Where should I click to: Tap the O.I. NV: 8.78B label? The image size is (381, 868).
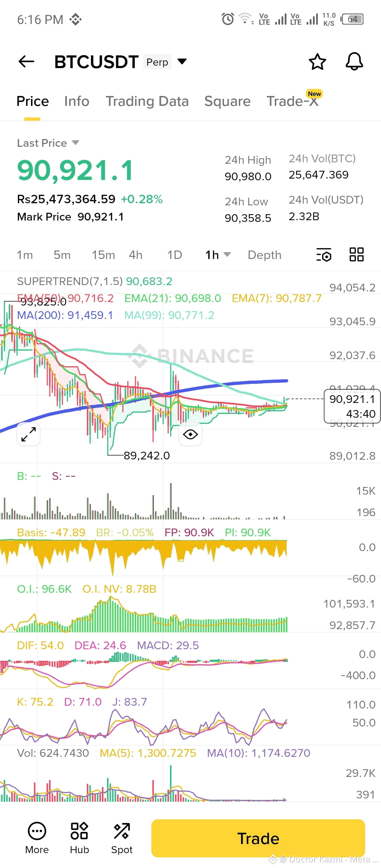click(x=119, y=589)
